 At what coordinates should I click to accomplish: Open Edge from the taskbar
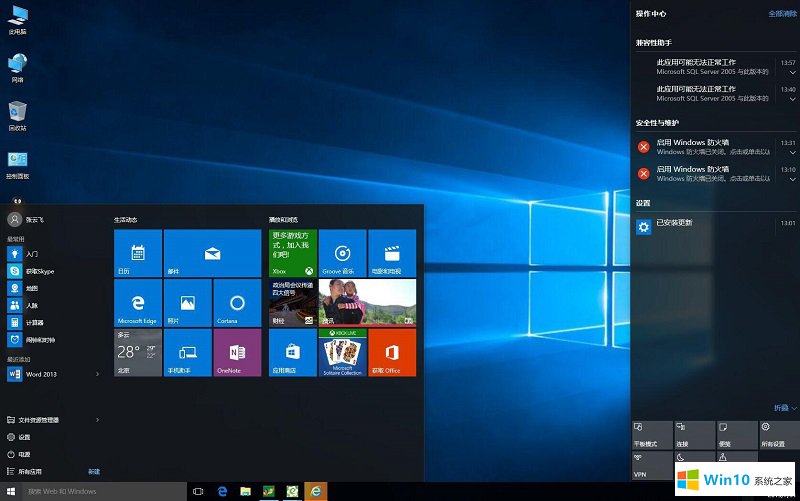coord(222,491)
